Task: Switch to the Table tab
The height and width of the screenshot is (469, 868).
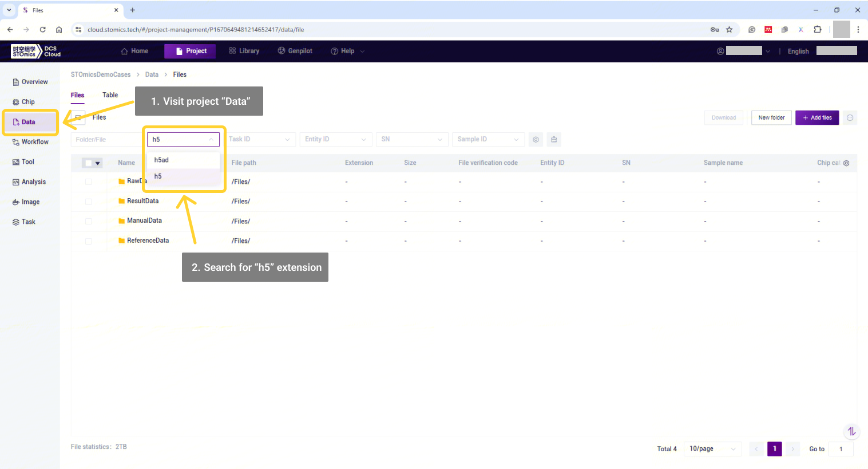Action: click(x=110, y=95)
